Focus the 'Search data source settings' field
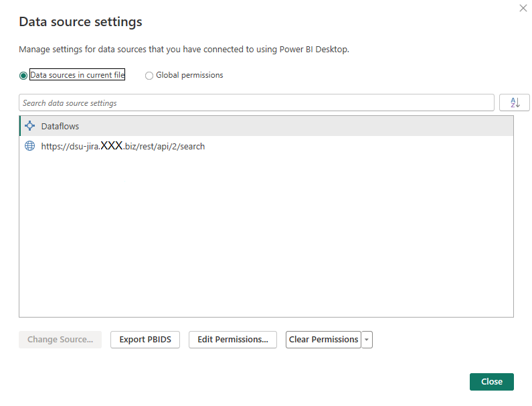This screenshot has width=532, height=406. pyautogui.click(x=257, y=103)
